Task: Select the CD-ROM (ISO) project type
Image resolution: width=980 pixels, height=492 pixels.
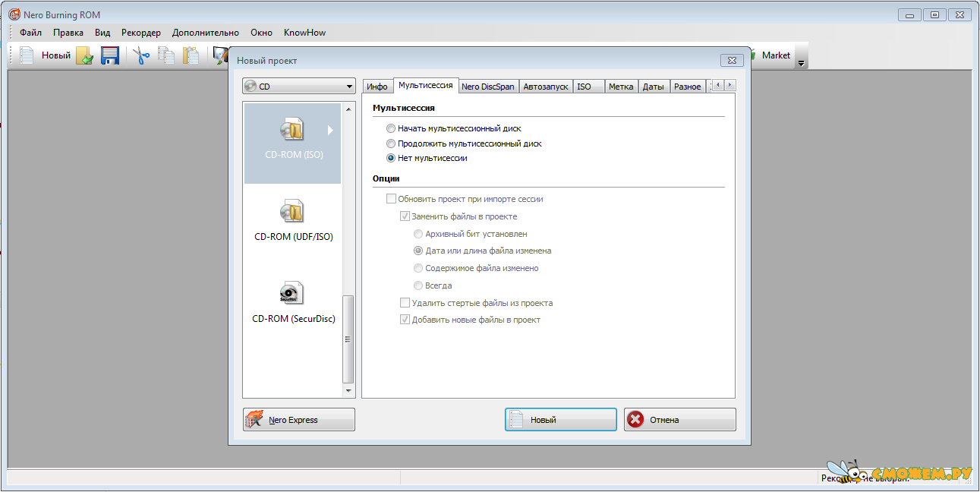Action: 293,143
